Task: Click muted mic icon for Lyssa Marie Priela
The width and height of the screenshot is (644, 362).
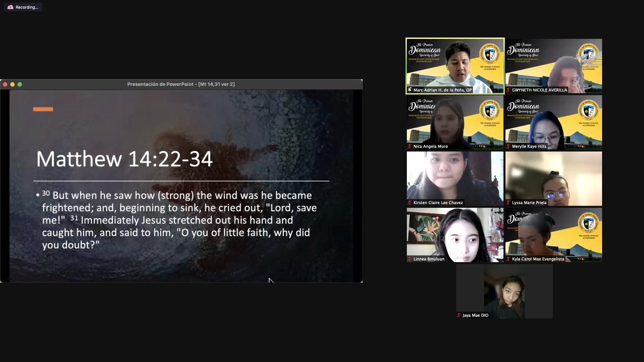Action: click(x=508, y=202)
